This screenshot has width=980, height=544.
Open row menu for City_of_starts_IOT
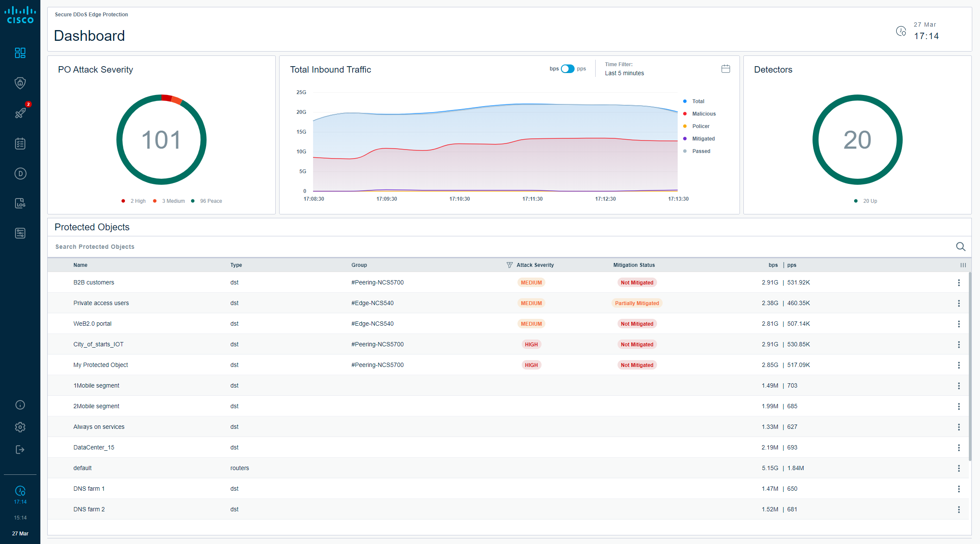pyautogui.click(x=959, y=345)
